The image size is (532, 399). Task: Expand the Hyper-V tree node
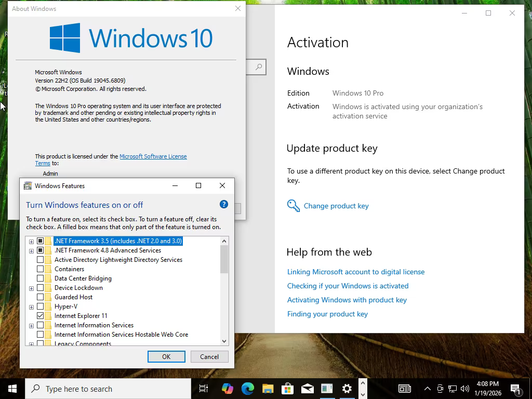click(31, 307)
